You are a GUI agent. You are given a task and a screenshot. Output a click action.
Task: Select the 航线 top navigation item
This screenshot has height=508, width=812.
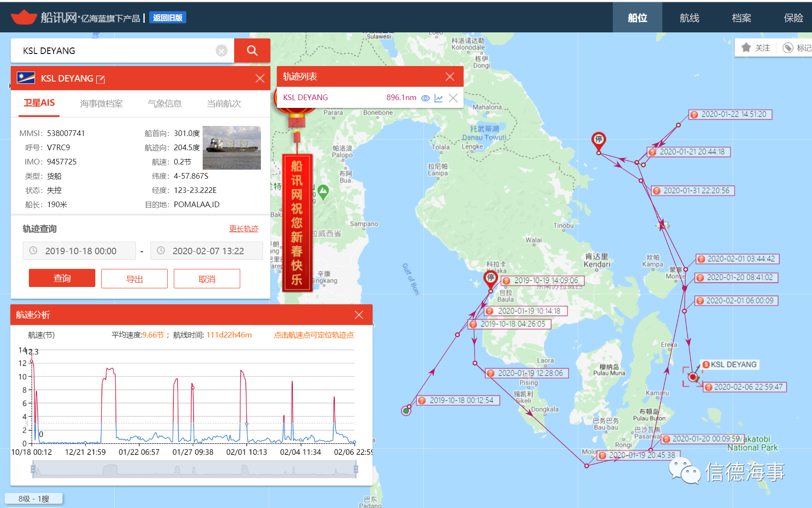(x=689, y=18)
